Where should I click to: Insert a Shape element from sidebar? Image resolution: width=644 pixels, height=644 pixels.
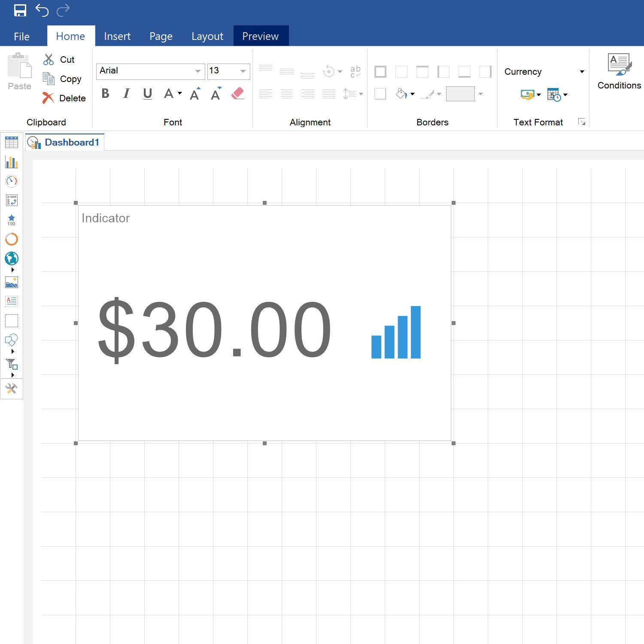point(12,340)
